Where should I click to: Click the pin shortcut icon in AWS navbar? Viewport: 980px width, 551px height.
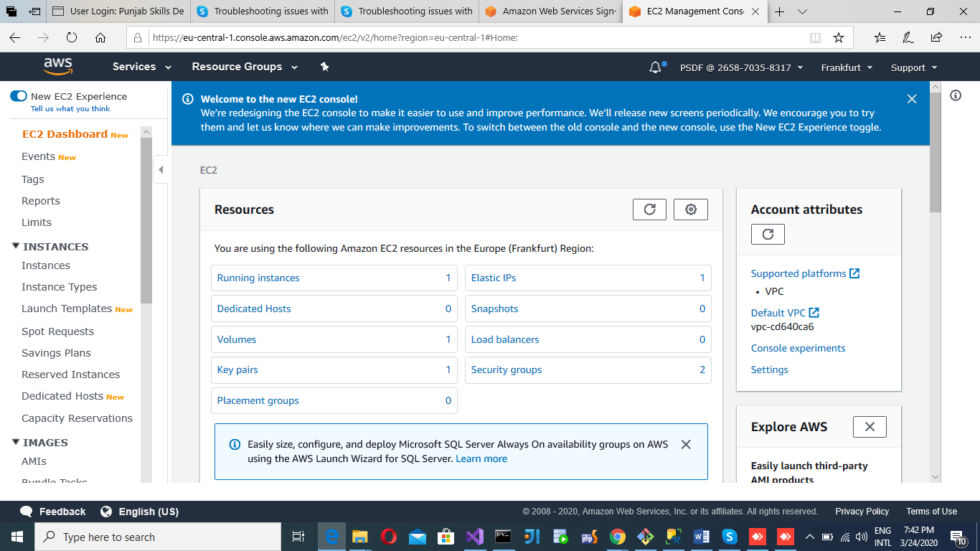point(324,67)
